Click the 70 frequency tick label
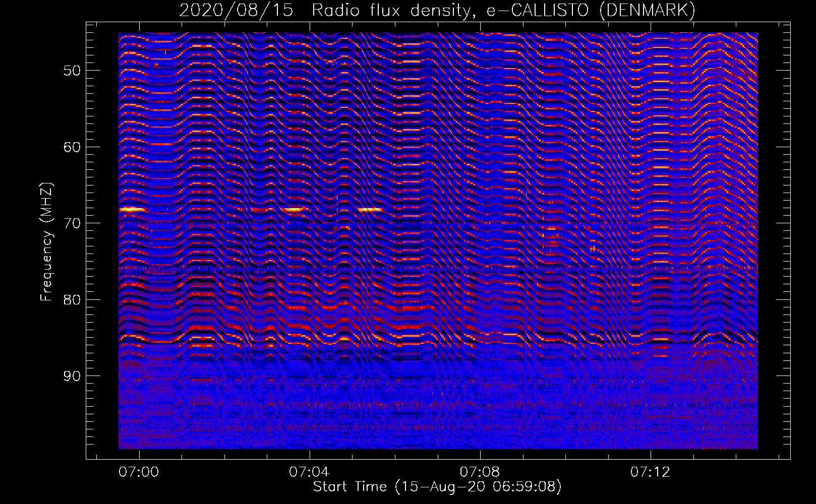This screenshot has width=816, height=504. point(72,224)
